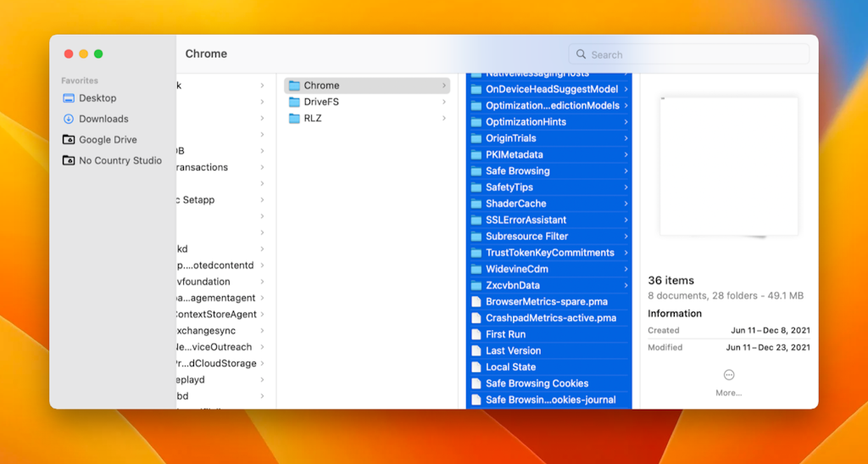
Task: Open Desktop from the Favorites sidebar
Action: 97,98
